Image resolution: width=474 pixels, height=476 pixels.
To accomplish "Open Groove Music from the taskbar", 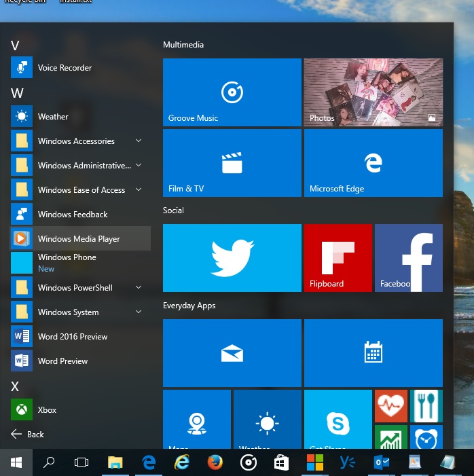I will (249, 462).
